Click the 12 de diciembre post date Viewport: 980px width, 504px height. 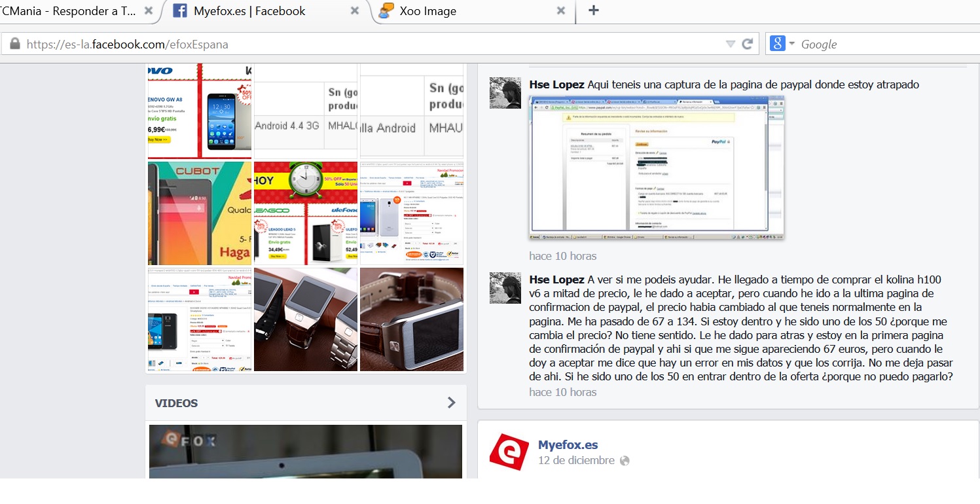576,461
